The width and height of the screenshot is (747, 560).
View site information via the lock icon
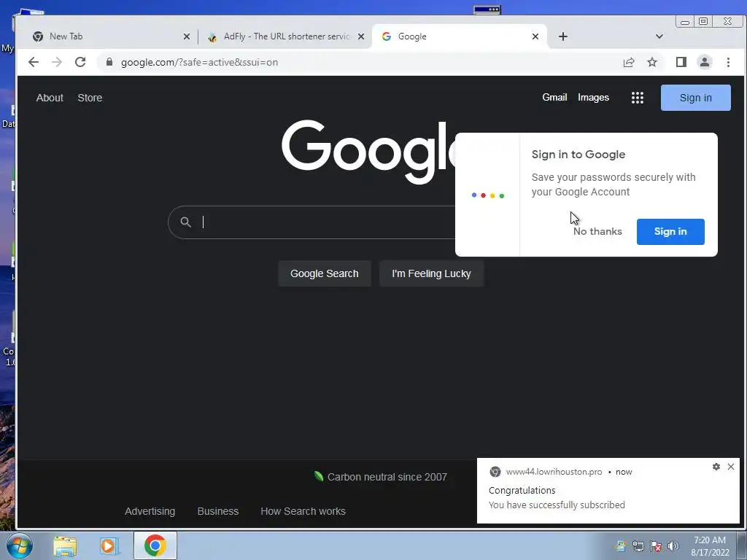(x=109, y=63)
